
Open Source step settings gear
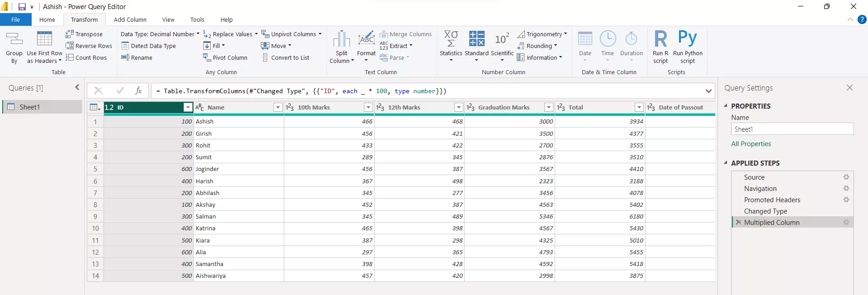click(x=846, y=177)
